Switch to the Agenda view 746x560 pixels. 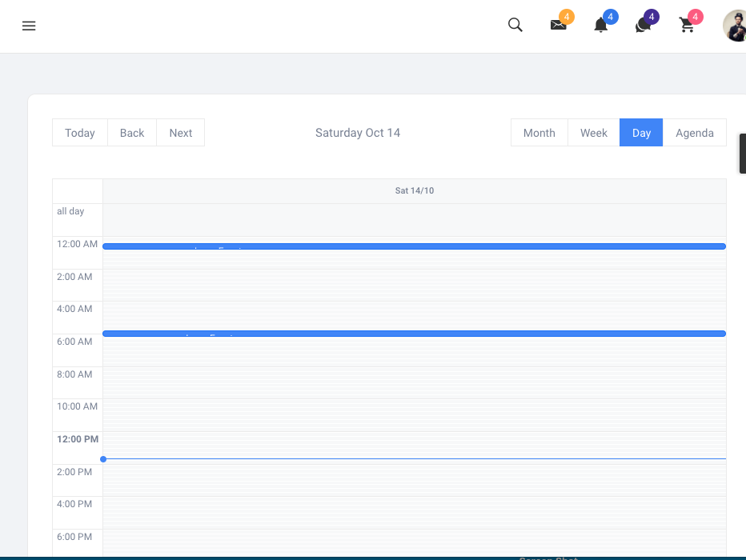[695, 133]
